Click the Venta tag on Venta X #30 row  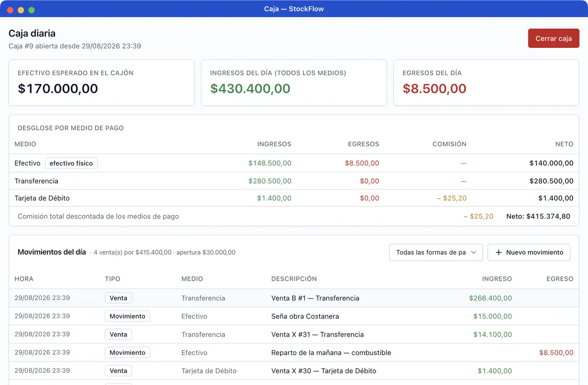click(118, 371)
